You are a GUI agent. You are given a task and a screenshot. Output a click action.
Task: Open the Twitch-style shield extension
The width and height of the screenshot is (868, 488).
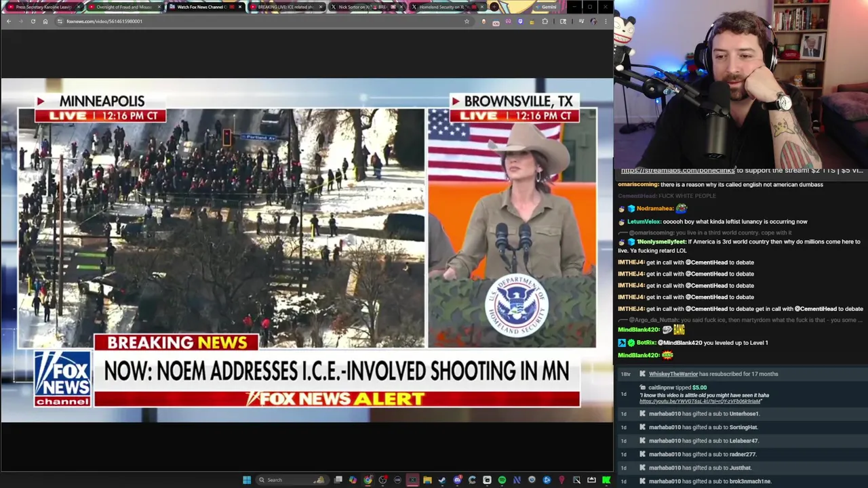point(520,21)
